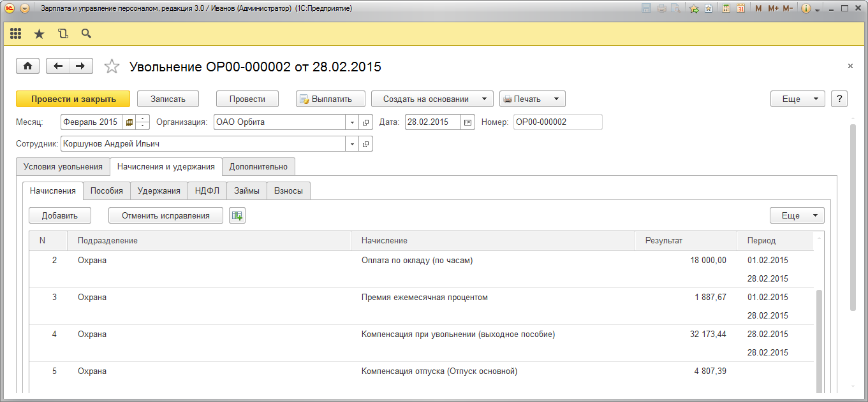Open the favorites list page icon
The height and width of the screenshot is (402, 868).
[709, 9]
